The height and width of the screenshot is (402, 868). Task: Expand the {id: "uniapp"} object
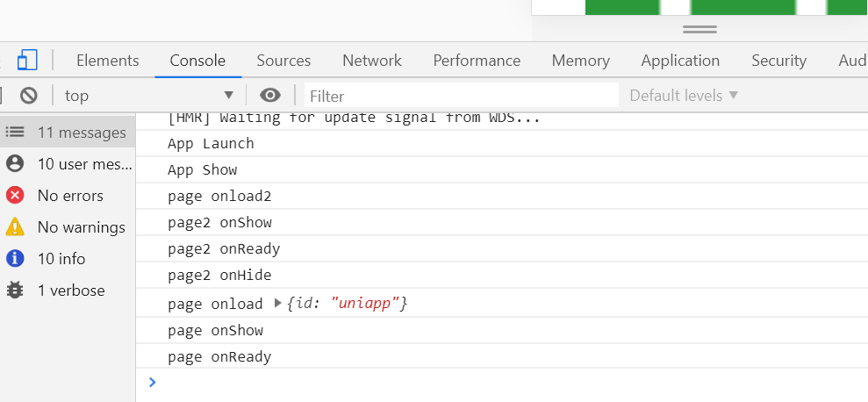coord(279,304)
